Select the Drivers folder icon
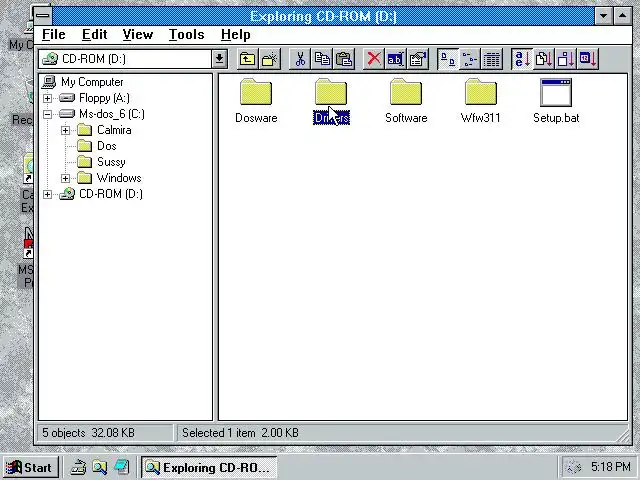This screenshot has width=640, height=480. 331,92
